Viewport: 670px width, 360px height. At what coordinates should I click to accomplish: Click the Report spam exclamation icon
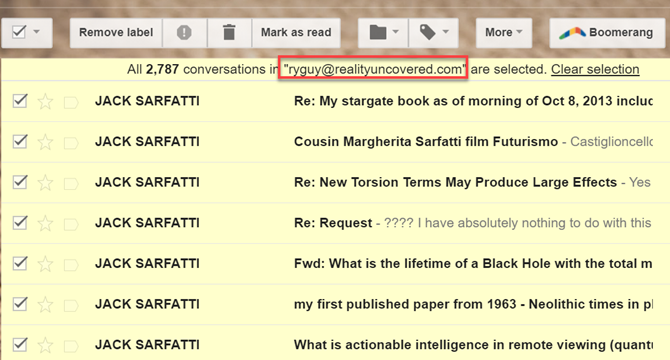pos(184,32)
